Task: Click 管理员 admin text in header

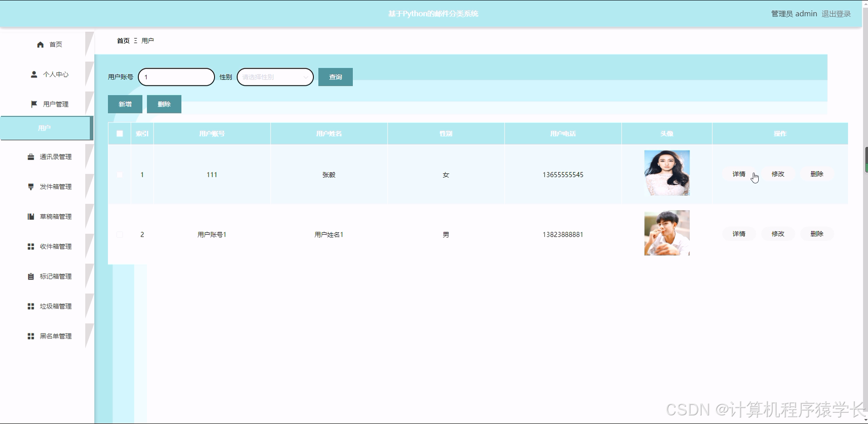Action: coord(794,14)
